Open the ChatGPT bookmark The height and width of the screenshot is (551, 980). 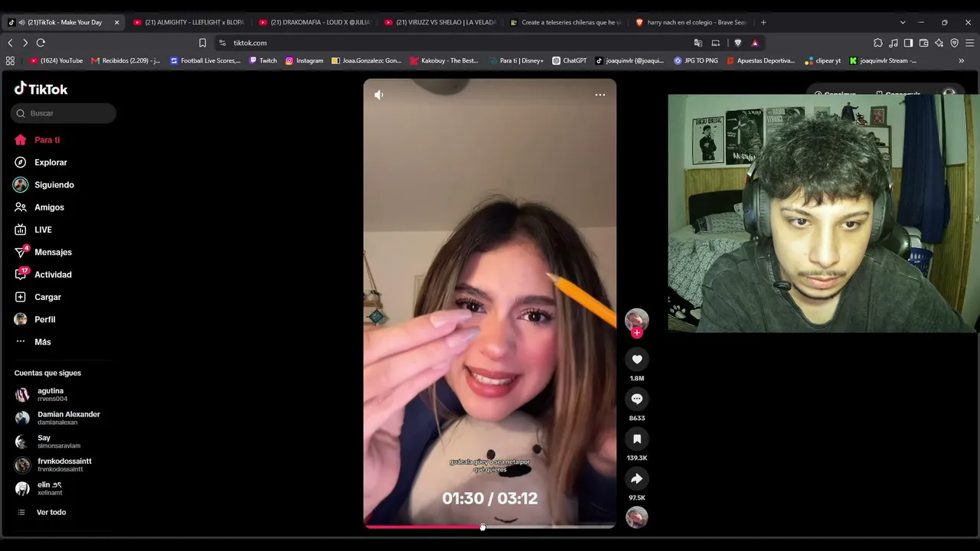[x=570, y=60]
